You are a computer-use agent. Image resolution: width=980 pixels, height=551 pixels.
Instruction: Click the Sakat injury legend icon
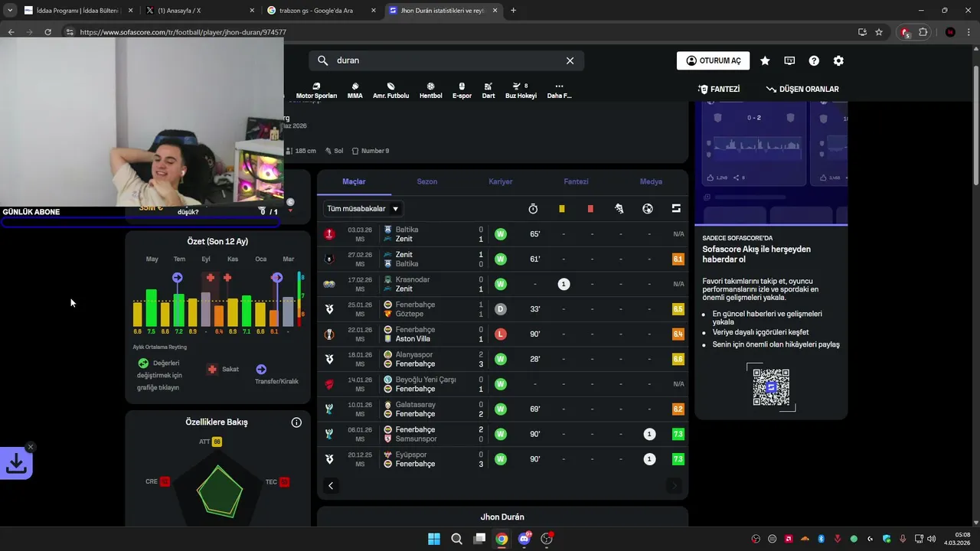tap(212, 369)
